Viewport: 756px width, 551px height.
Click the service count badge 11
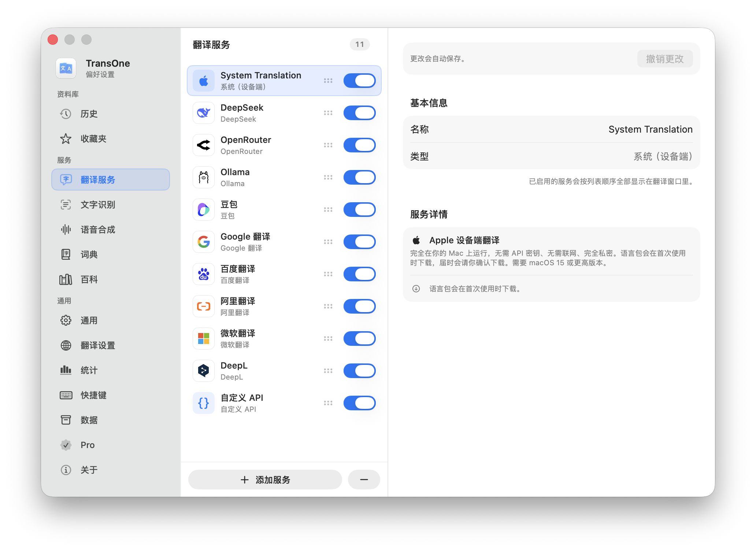pyautogui.click(x=360, y=44)
